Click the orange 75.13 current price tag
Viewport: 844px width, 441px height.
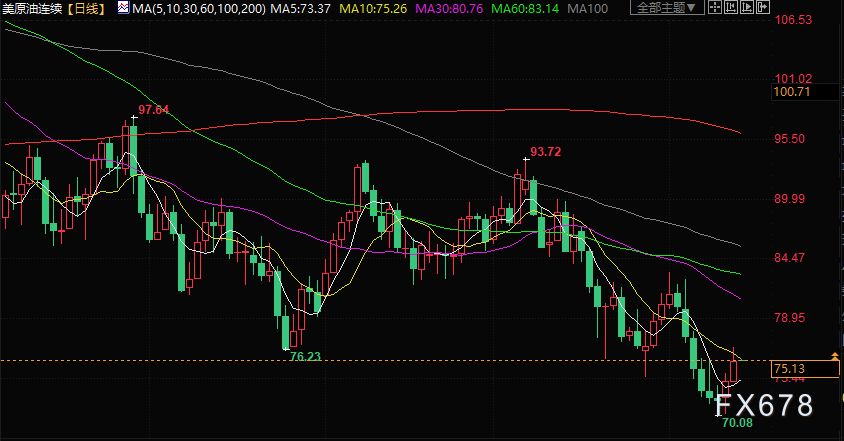pyautogui.click(x=805, y=369)
